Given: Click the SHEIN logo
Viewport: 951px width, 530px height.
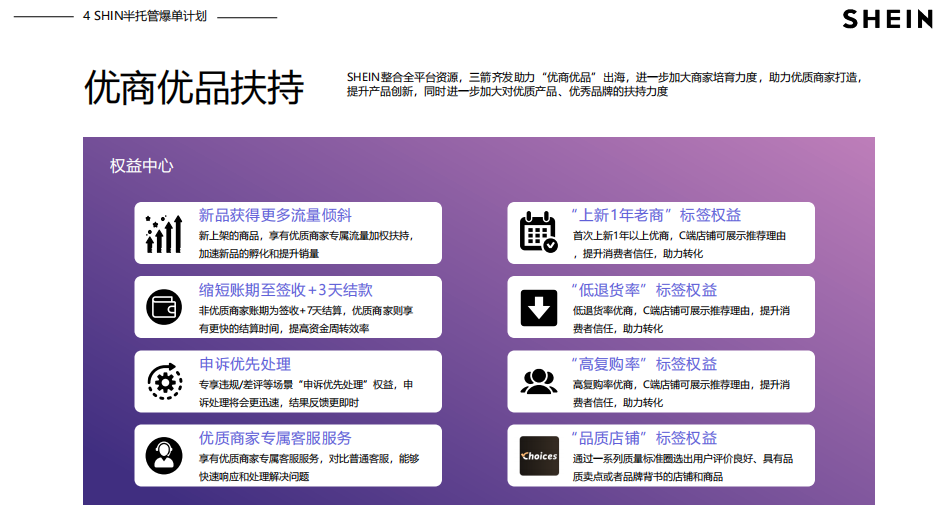Looking at the screenshot, I should pos(887,19).
